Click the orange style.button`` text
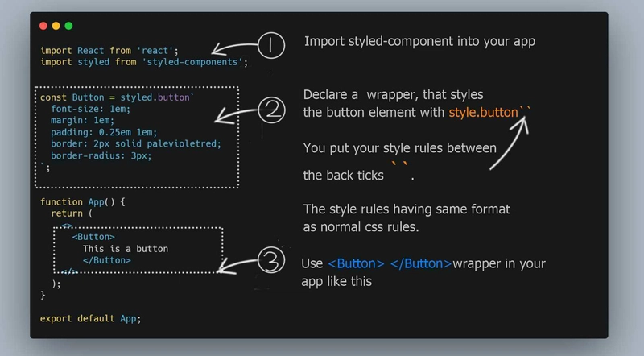The image size is (644, 356). point(489,112)
